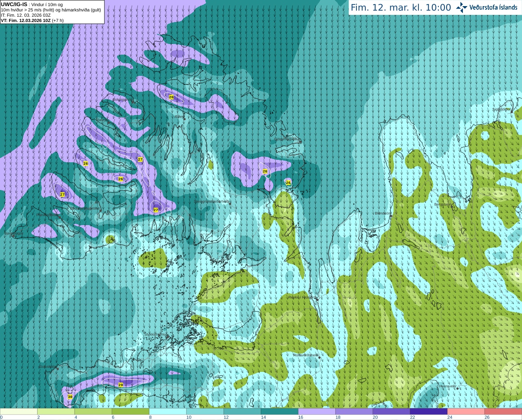The width and height of the screenshot is (522, 420).
Task: Click the 'VT: Fim. 12.03.2026 10Z' line
Action: [26, 20]
